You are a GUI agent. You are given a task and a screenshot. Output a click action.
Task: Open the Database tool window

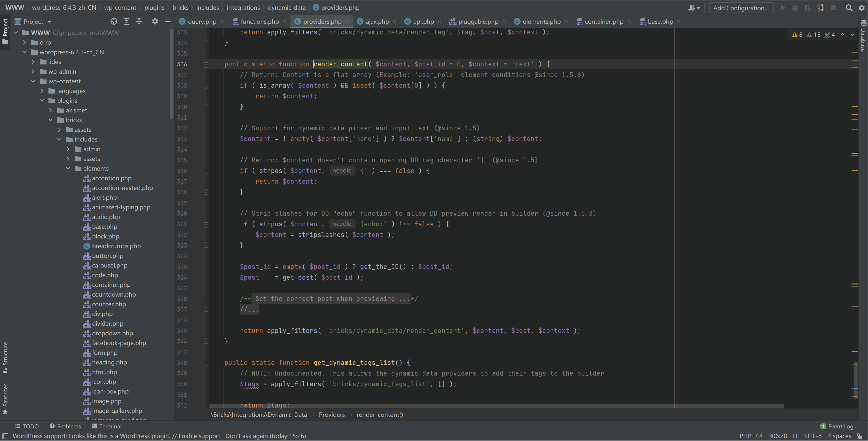click(864, 35)
